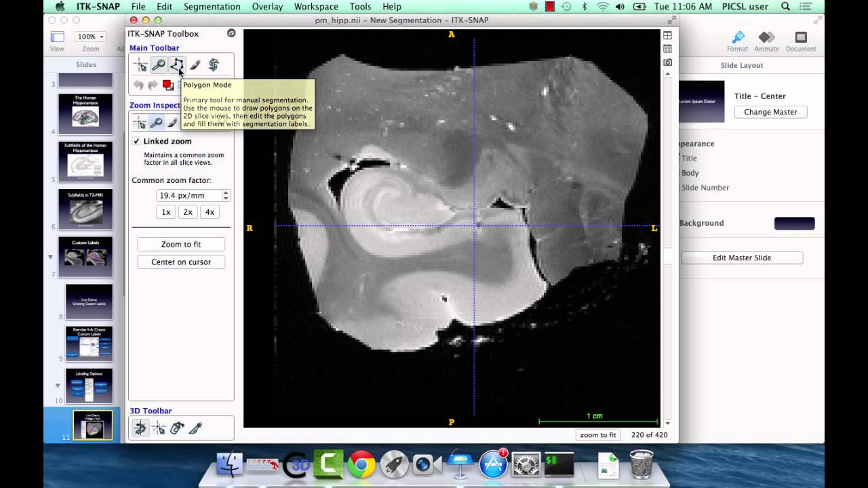The image size is (868, 488).
Task: Select the 3D crosshair tool
Action: pos(159,428)
